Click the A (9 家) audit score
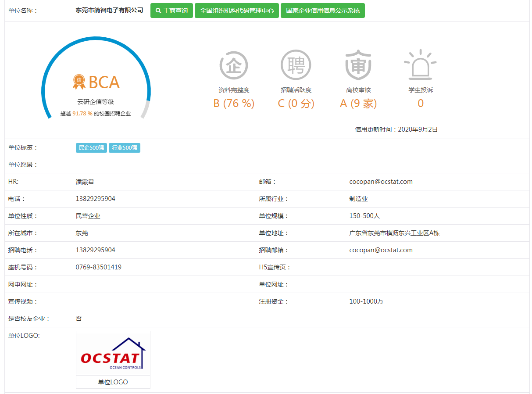The height and width of the screenshot is (394, 532). pyautogui.click(x=358, y=104)
